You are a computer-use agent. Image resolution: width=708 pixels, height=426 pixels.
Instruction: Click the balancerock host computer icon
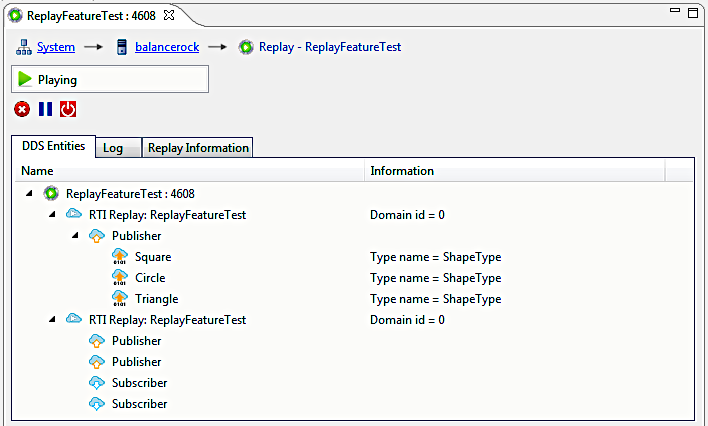click(121, 47)
